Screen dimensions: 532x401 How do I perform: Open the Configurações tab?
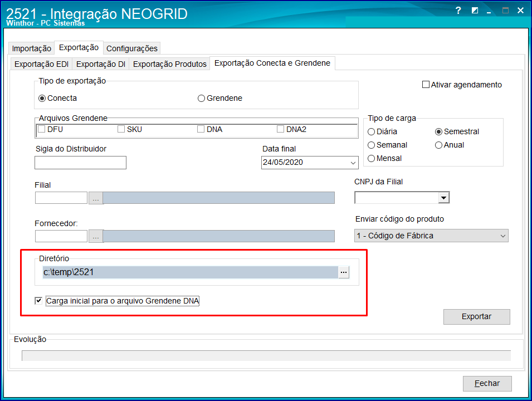pyautogui.click(x=132, y=48)
